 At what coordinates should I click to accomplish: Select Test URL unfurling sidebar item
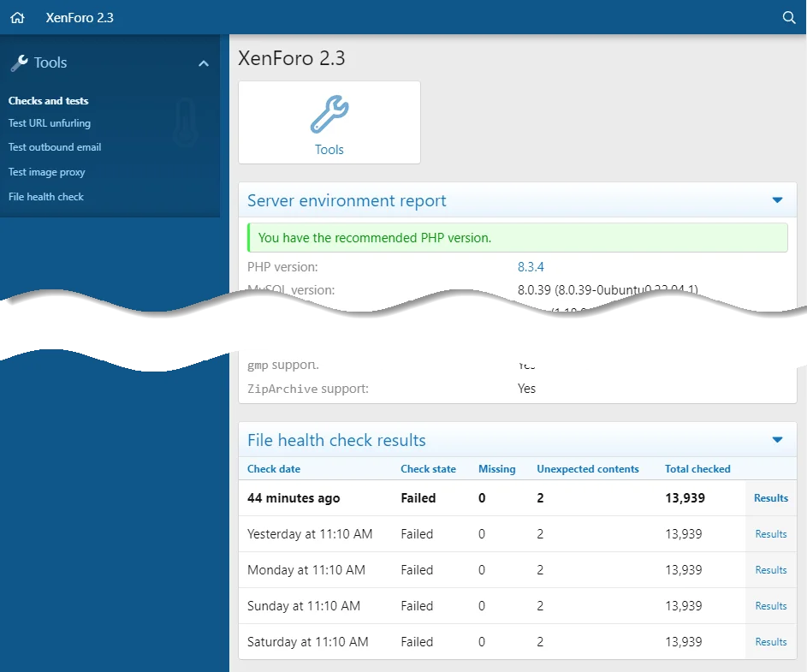pos(50,123)
